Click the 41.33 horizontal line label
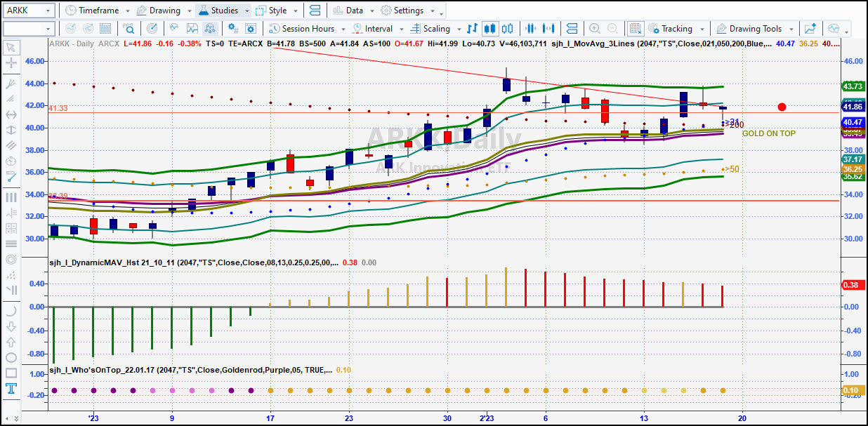 [58, 108]
